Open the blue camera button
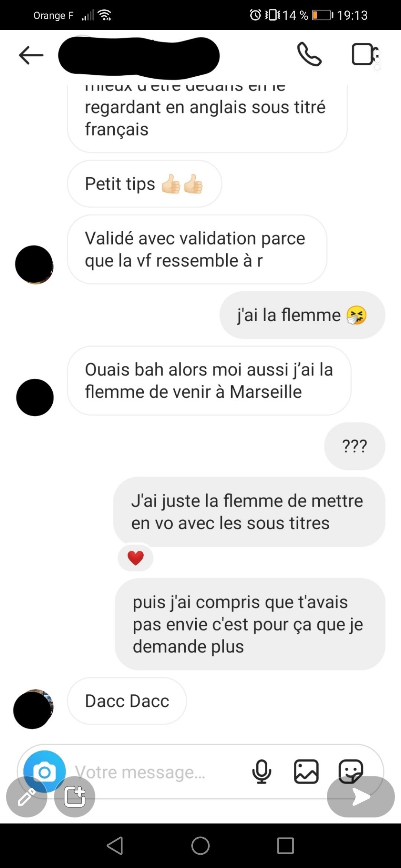The width and height of the screenshot is (401, 868). click(45, 772)
